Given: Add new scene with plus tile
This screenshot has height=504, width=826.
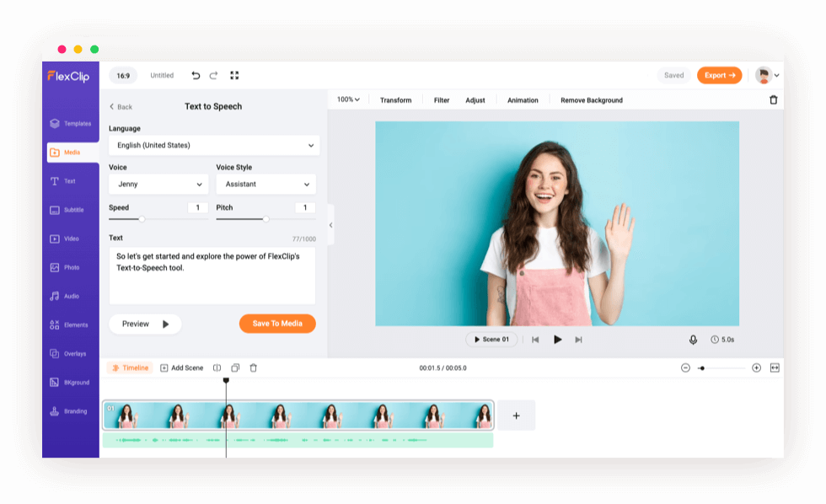Looking at the screenshot, I should (516, 416).
